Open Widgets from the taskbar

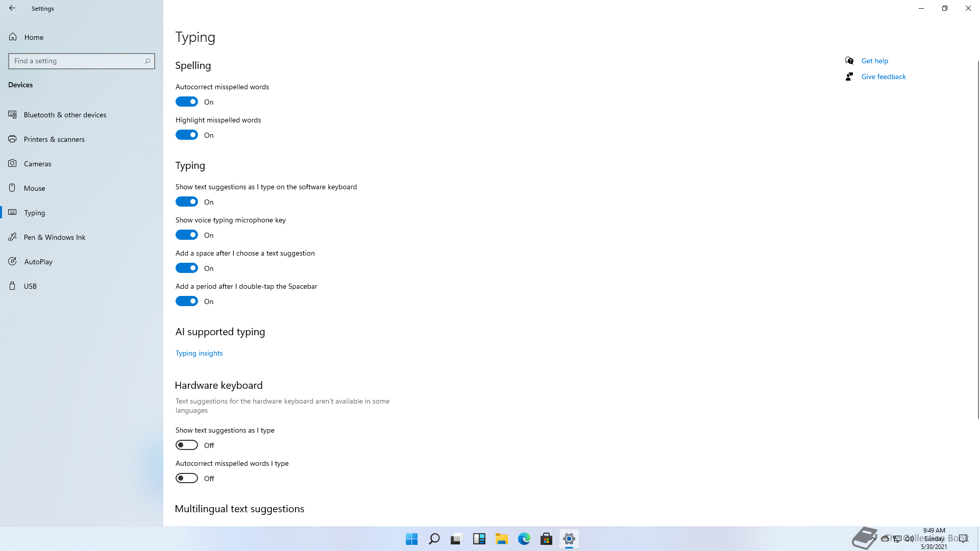click(x=479, y=539)
